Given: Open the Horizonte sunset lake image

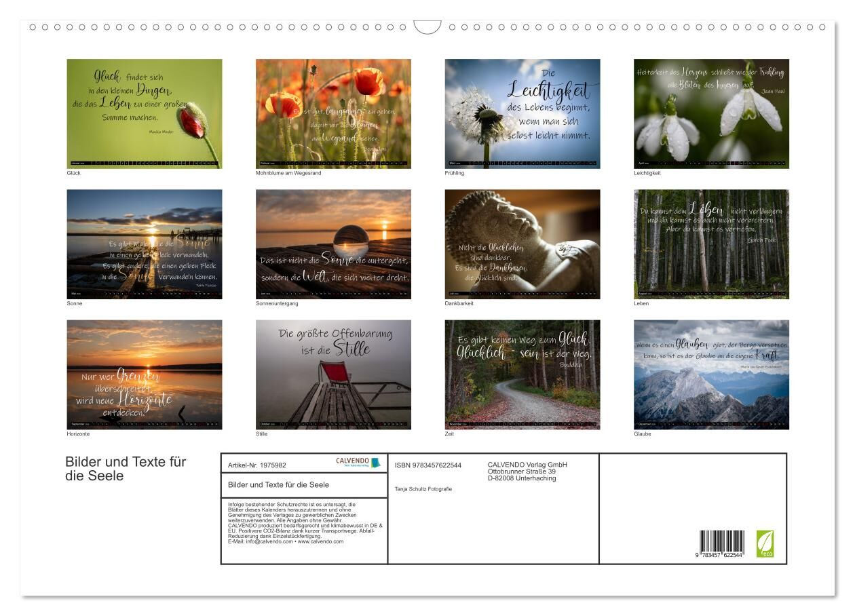Looking at the screenshot, I should tap(145, 374).
